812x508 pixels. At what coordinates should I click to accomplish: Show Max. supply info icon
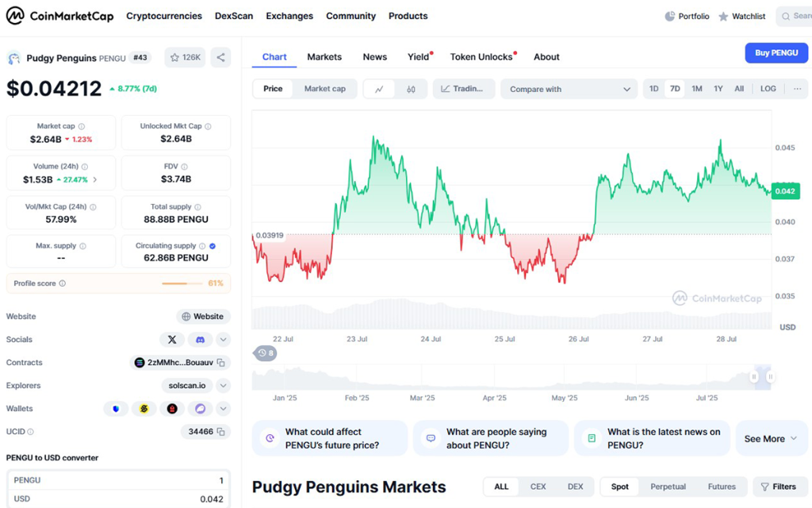click(82, 246)
